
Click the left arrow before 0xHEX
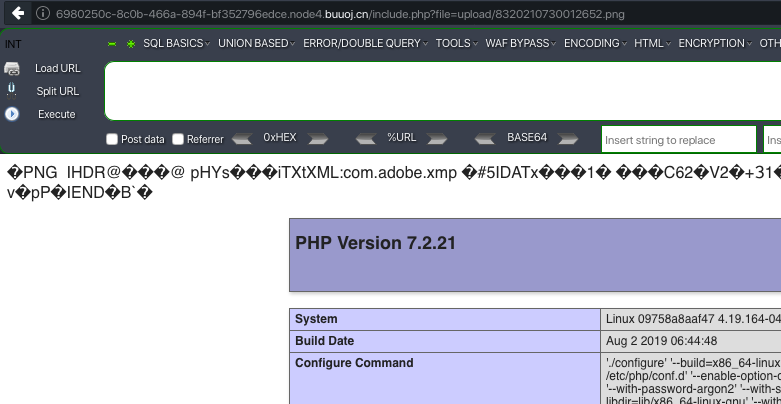point(242,139)
